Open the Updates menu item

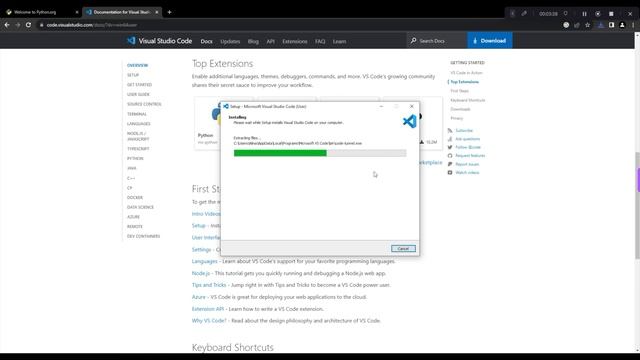(230, 41)
